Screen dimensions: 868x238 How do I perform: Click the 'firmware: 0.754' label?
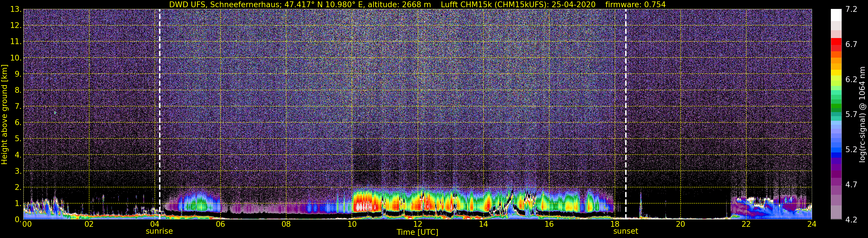click(636, 4)
